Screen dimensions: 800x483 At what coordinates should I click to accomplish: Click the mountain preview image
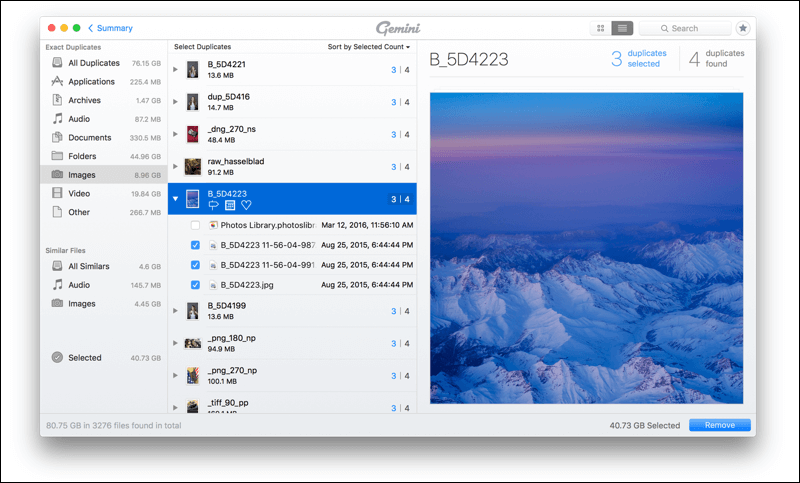tap(586, 248)
